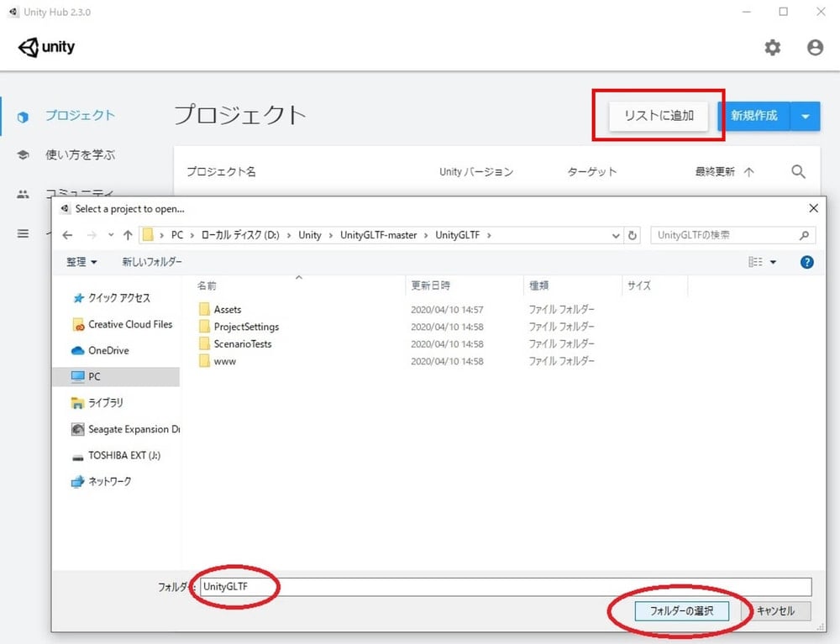Go up one folder level

tap(128, 235)
